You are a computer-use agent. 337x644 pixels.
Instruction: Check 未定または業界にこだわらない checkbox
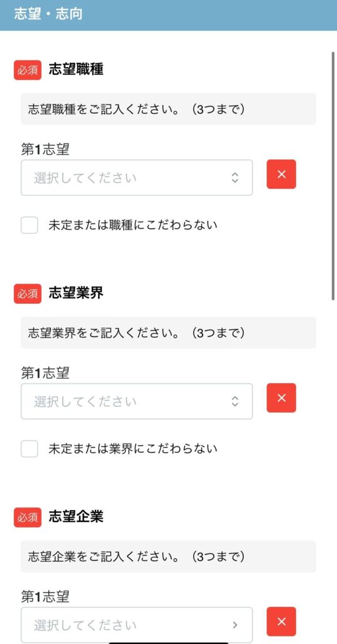click(30, 449)
